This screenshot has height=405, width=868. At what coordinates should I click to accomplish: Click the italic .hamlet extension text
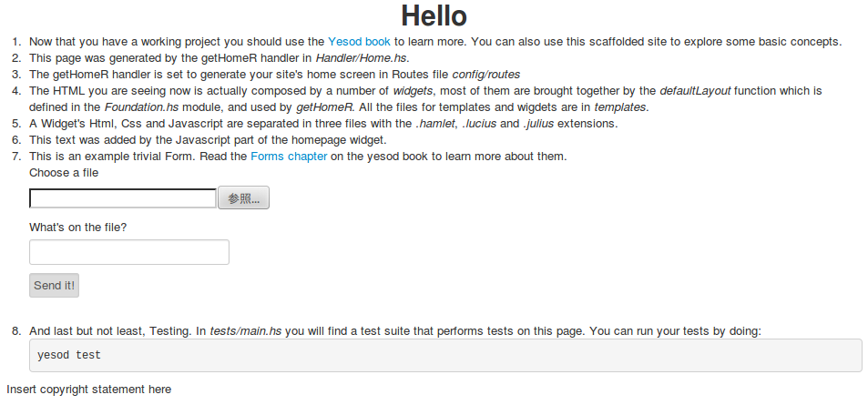pos(435,123)
